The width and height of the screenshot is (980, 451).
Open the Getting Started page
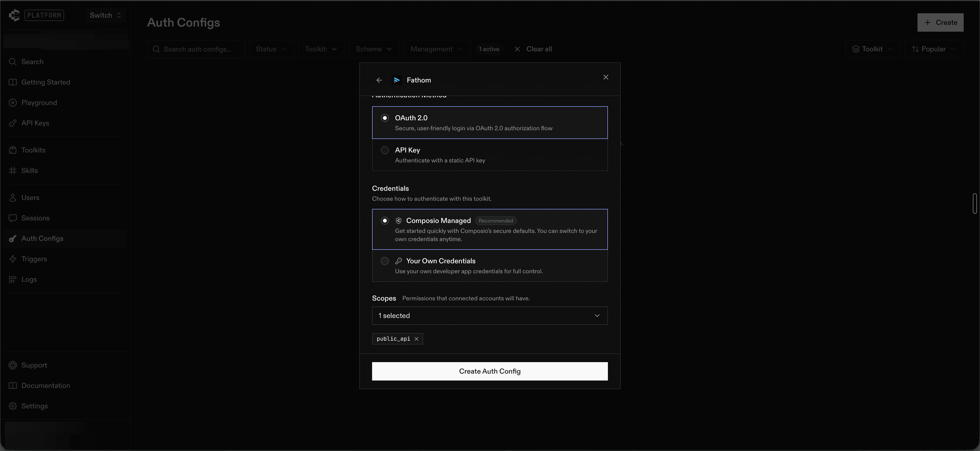pyautogui.click(x=65, y=82)
